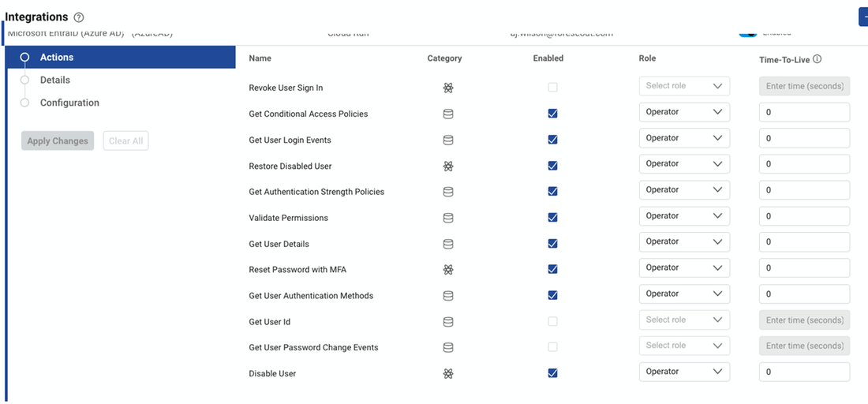Click category icon for Restore Disabled User
Image resolution: width=868 pixels, height=404 pixels.
click(x=448, y=166)
